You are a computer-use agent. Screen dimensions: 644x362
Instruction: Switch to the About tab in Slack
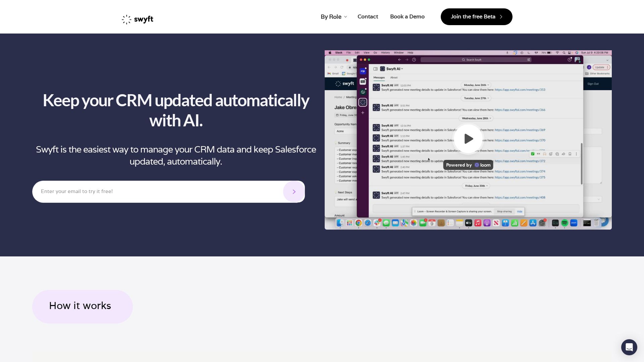(x=394, y=77)
